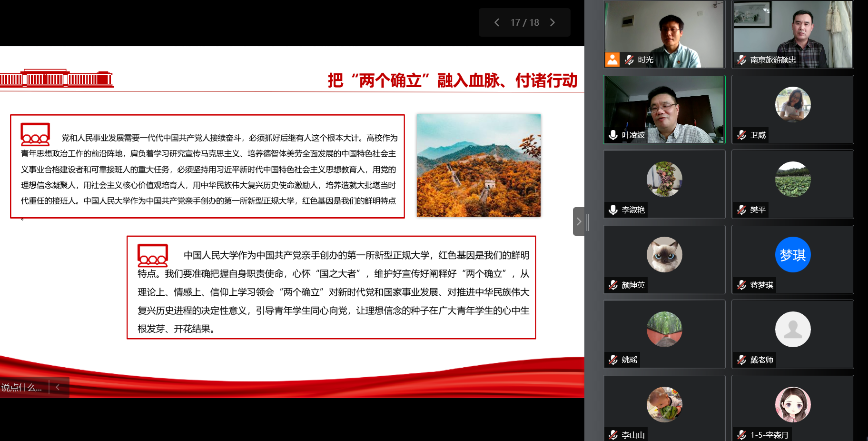Click the orange host icon beside 时光
This screenshot has width=868, height=441.
(612, 60)
